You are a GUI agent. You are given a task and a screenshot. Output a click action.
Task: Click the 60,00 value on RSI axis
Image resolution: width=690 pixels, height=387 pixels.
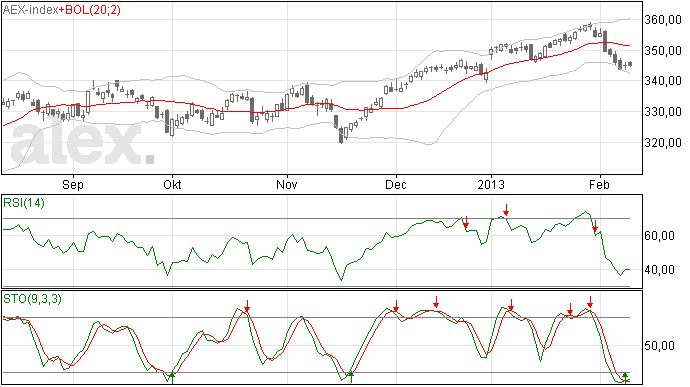click(659, 236)
